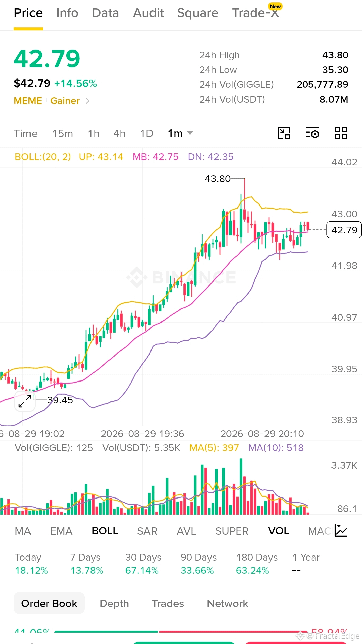The height and width of the screenshot is (644, 362).
Task: Toggle the BOLL indicator
Action: (x=105, y=531)
